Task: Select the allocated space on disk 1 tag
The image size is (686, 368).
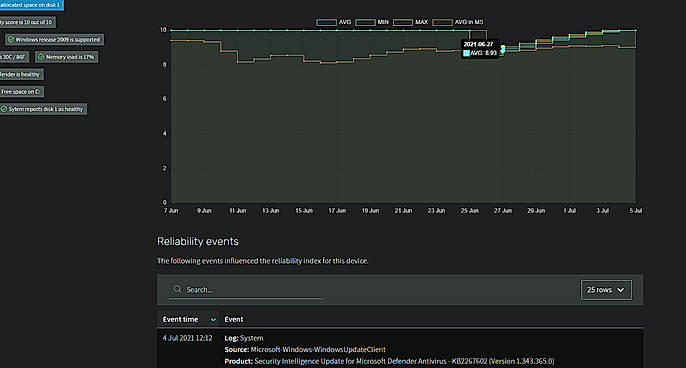Action: (32, 5)
